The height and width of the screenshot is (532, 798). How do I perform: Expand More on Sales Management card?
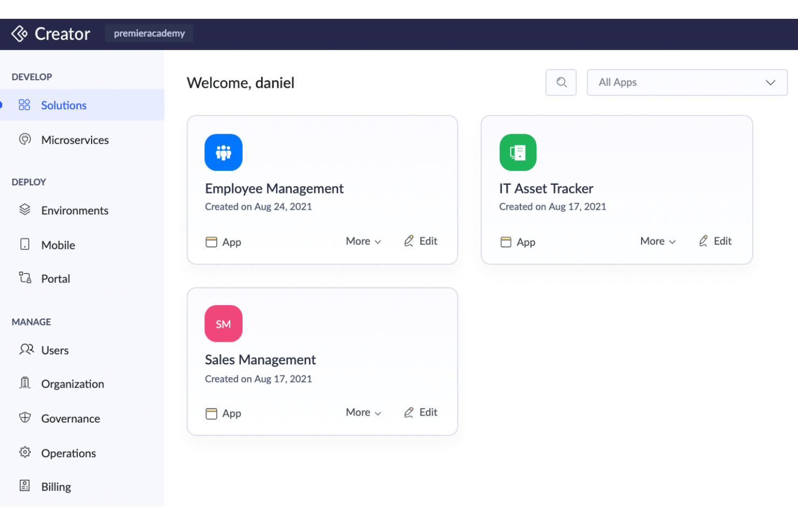[x=363, y=413]
